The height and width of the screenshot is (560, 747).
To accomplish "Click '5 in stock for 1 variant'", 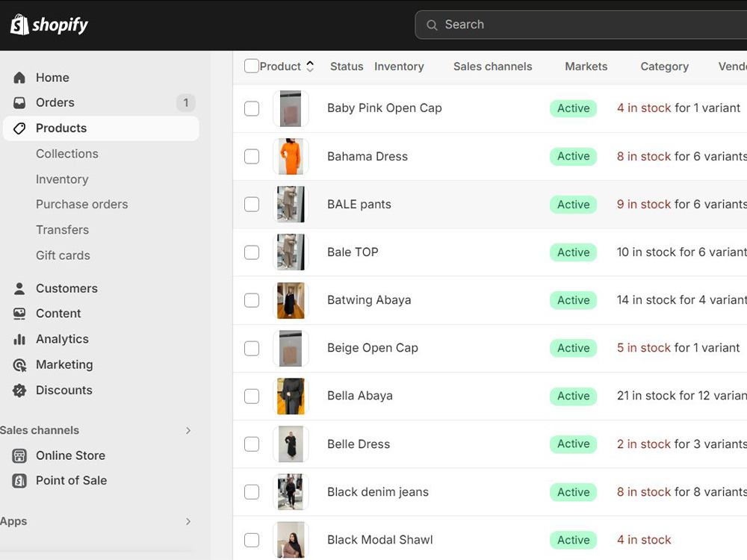I will coord(678,348).
